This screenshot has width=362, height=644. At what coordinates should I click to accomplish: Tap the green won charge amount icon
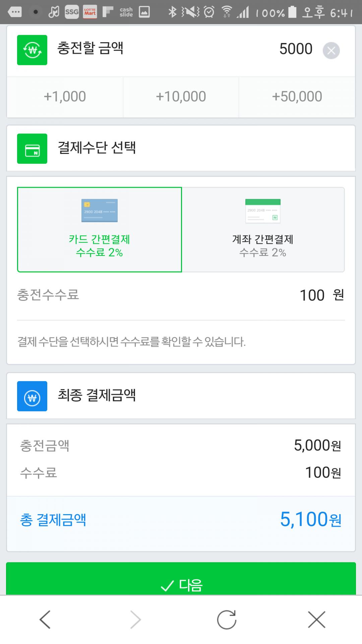point(32,50)
